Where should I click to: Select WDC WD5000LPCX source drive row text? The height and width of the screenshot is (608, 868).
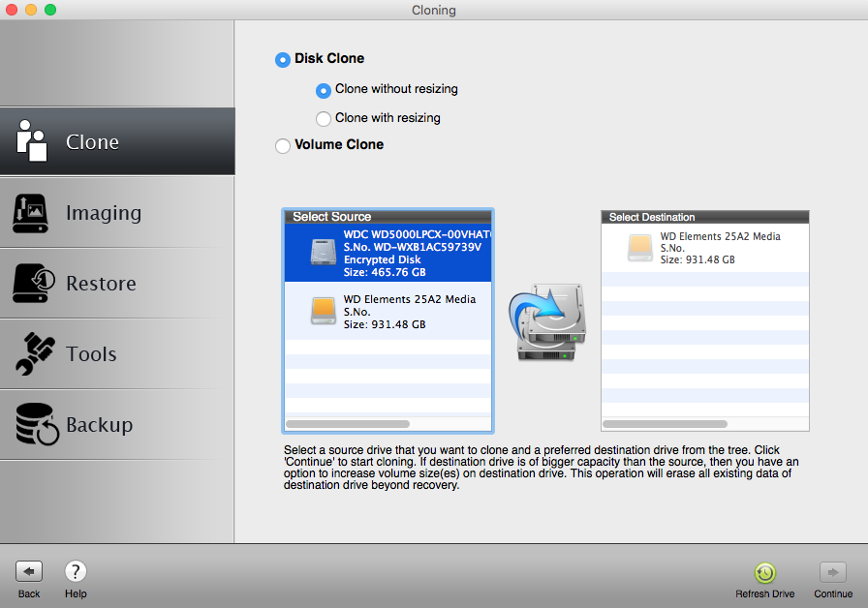pos(418,234)
